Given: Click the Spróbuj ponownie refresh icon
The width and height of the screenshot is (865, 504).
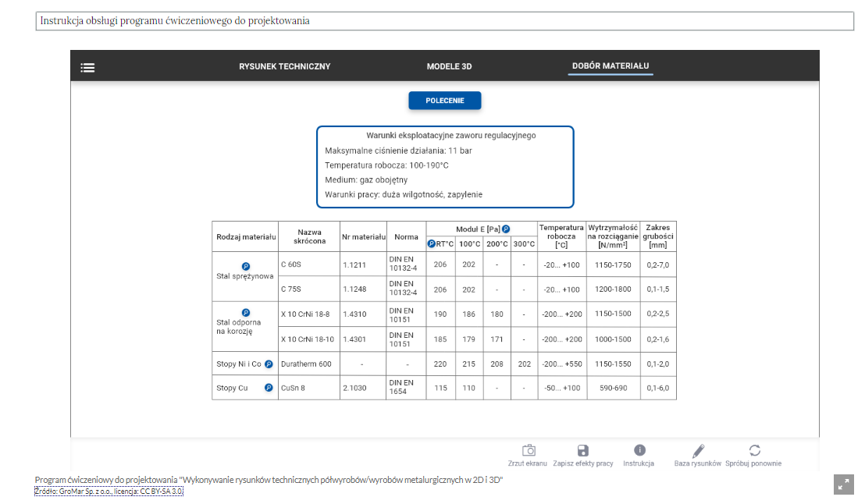Looking at the screenshot, I should 753,450.
